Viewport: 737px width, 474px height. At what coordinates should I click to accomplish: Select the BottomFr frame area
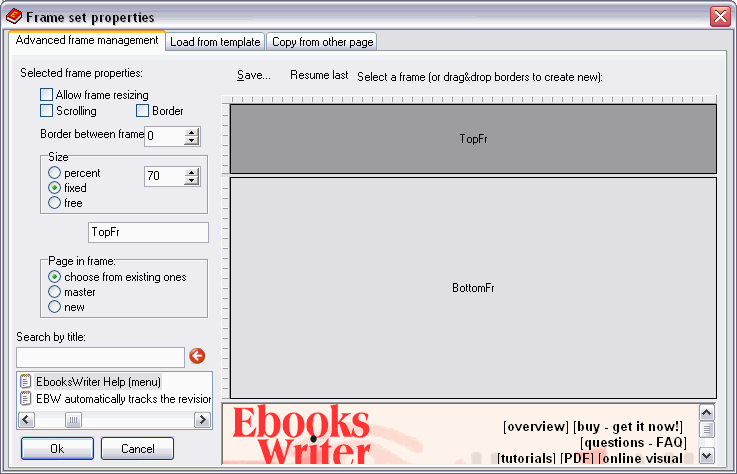pos(473,288)
